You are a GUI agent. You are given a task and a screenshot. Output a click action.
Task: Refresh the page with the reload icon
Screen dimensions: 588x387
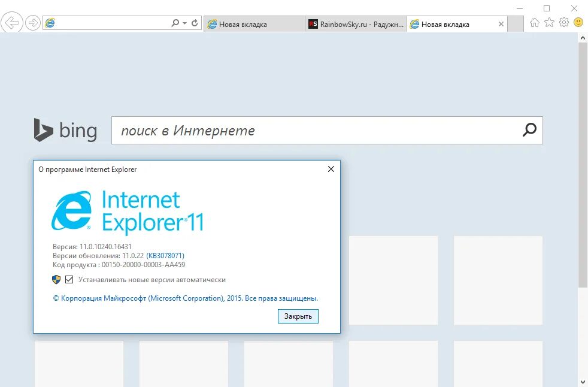pos(195,23)
